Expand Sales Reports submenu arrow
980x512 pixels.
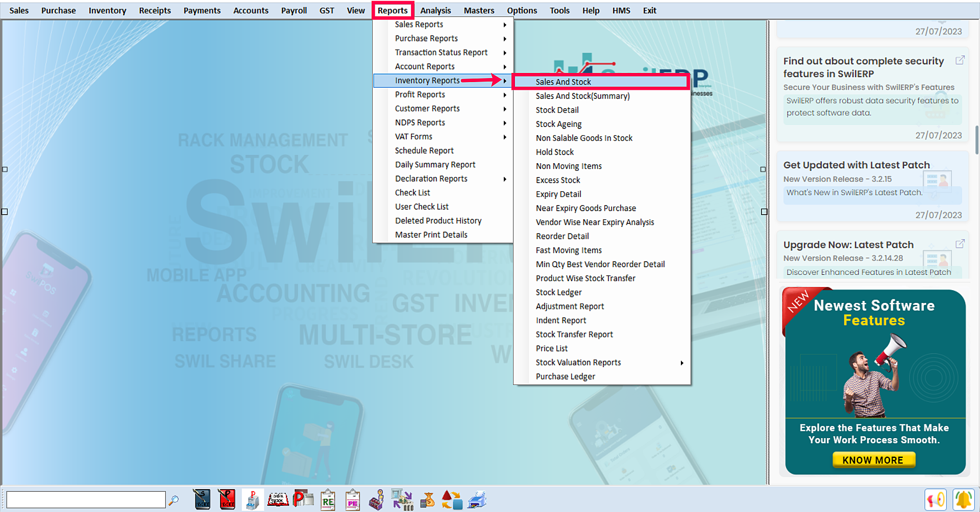(x=505, y=24)
